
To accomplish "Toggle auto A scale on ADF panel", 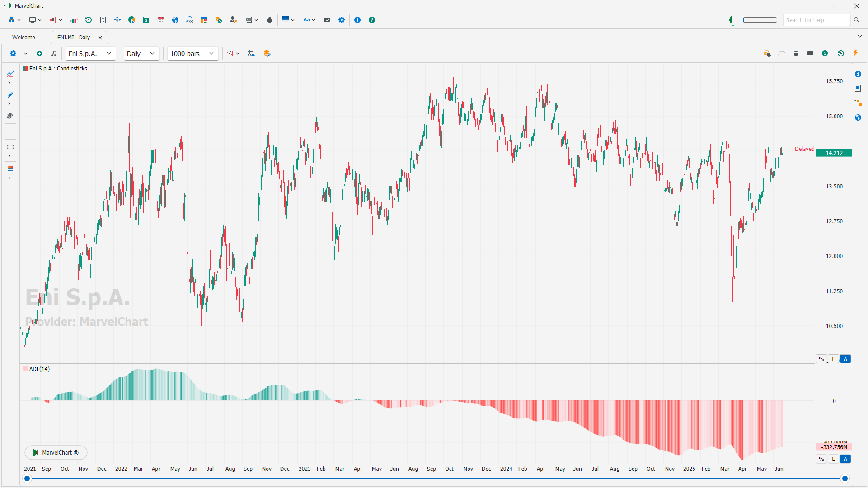I will [845, 459].
